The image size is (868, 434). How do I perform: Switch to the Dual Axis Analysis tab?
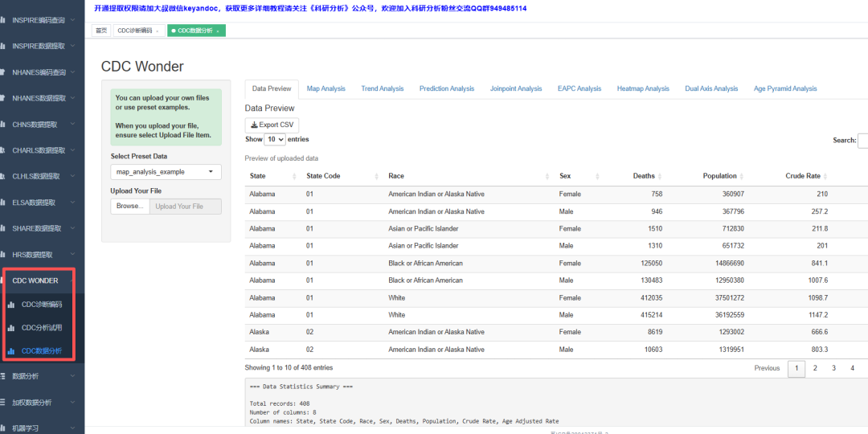(711, 88)
